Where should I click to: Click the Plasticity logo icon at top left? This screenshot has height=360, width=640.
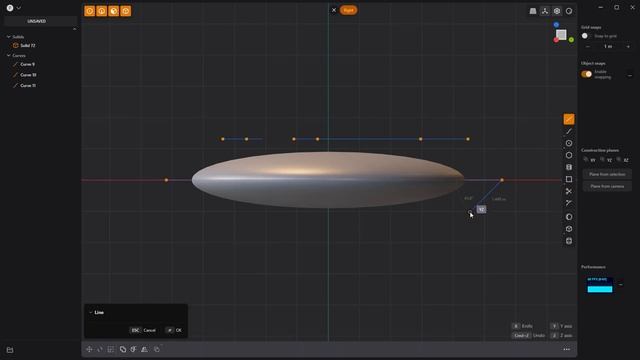click(10, 8)
